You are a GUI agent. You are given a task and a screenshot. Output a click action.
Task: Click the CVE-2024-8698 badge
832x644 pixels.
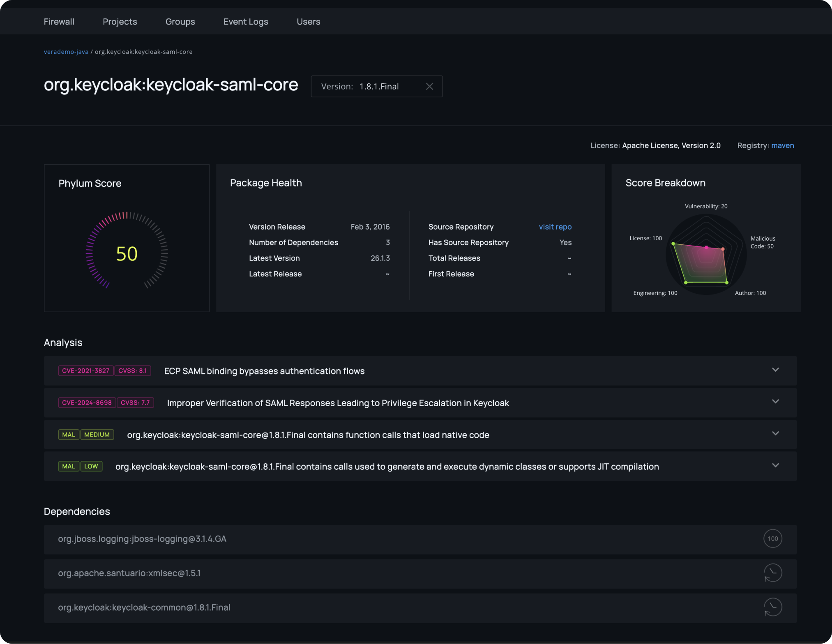[87, 402]
